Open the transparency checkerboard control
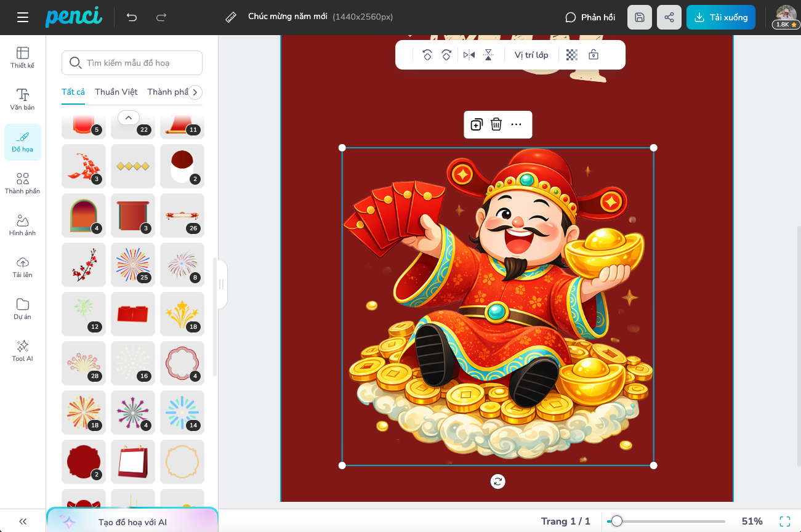The image size is (801, 532). click(x=572, y=55)
